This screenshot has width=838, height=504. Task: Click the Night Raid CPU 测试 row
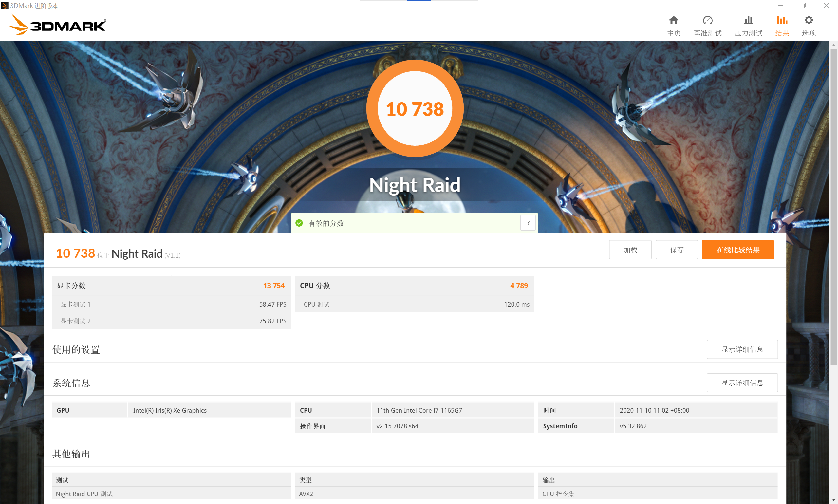coord(172,494)
